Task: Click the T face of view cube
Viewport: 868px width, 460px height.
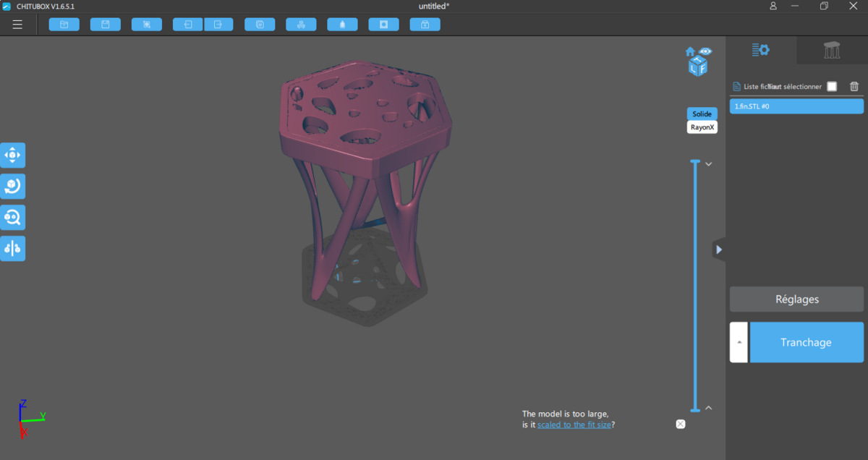Action: pyautogui.click(x=698, y=60)
